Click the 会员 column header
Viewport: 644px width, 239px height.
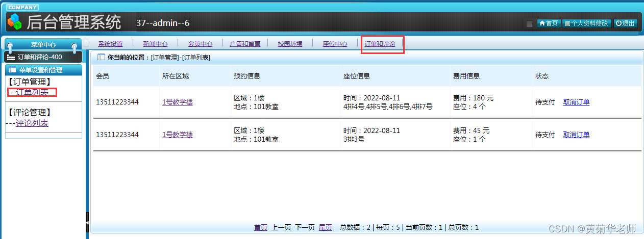coord(103,76)
